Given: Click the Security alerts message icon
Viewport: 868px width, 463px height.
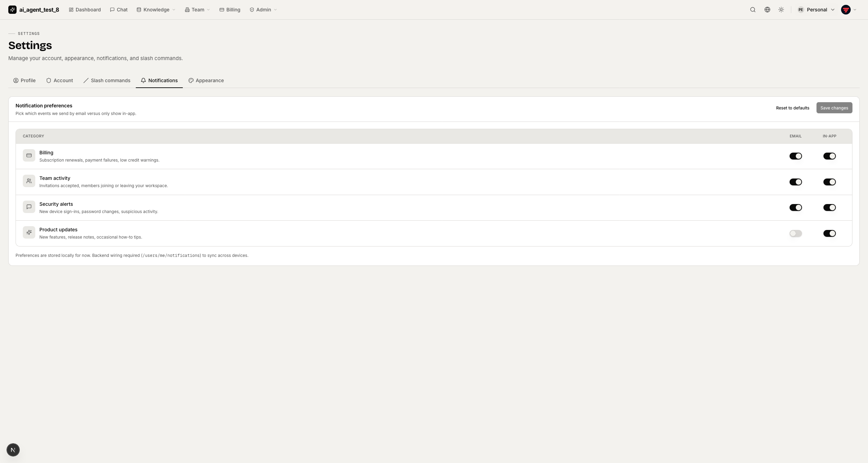Looking at the screenshot, I should 29,207.
